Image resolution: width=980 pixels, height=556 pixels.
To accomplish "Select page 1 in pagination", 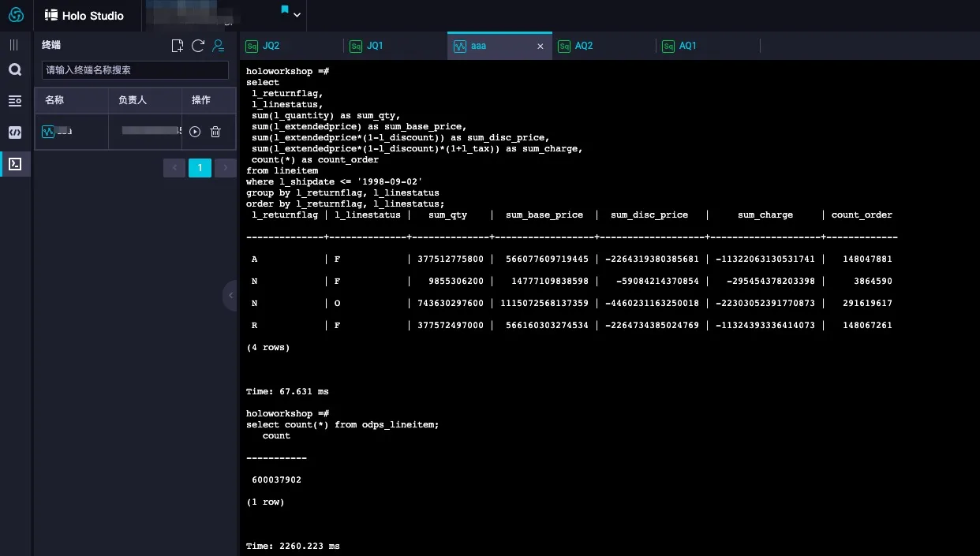I will click(x=200, y=167).
